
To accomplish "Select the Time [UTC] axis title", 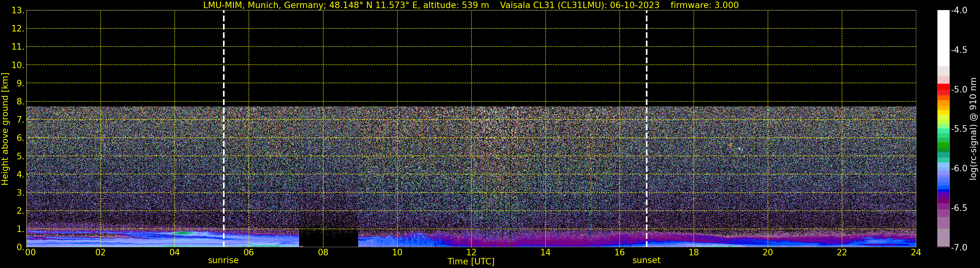I will [471, 262].
